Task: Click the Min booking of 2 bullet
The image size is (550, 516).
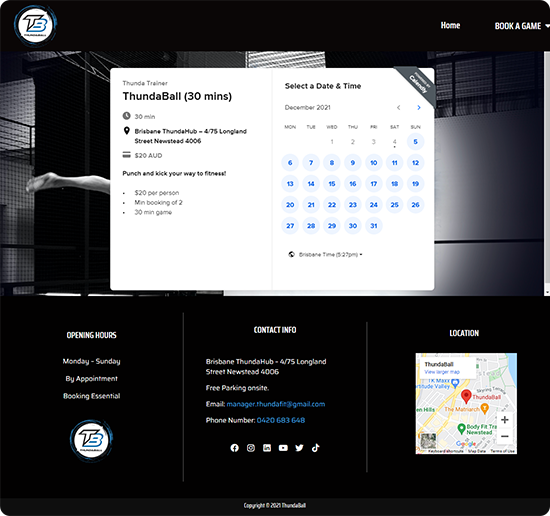Action: point(159,202)
